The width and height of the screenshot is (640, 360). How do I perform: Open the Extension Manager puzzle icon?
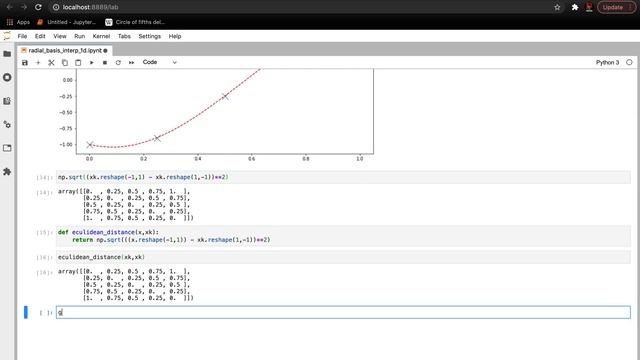click(x=7, y=171)
